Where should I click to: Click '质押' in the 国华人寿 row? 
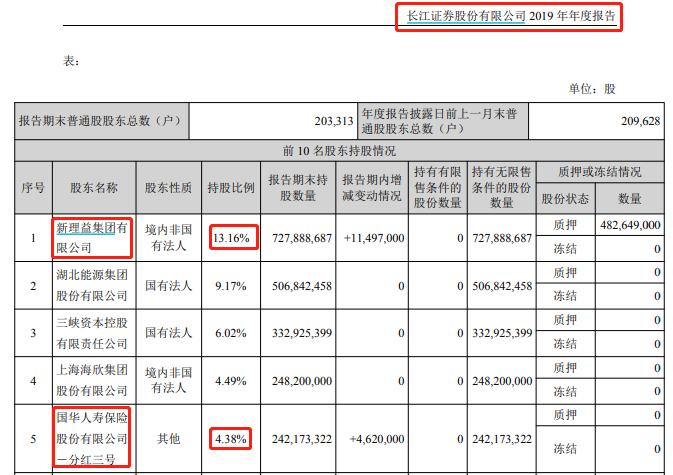click(x=565, y=415)
